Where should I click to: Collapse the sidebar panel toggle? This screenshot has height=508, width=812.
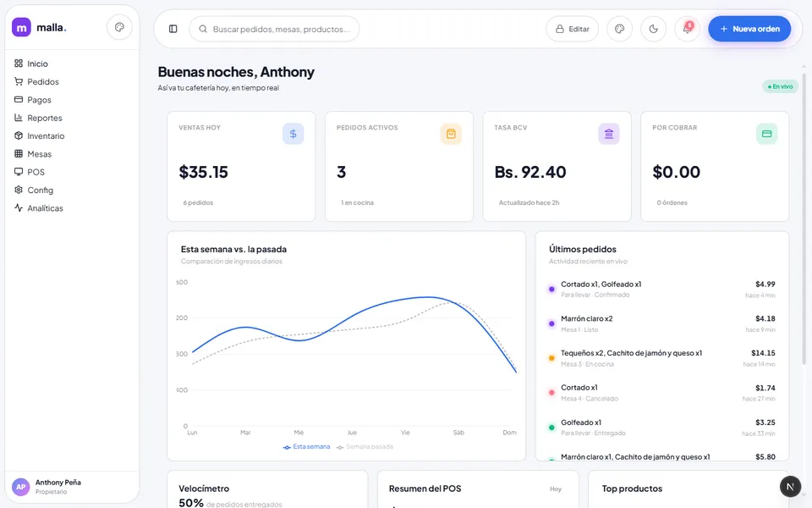173,29
